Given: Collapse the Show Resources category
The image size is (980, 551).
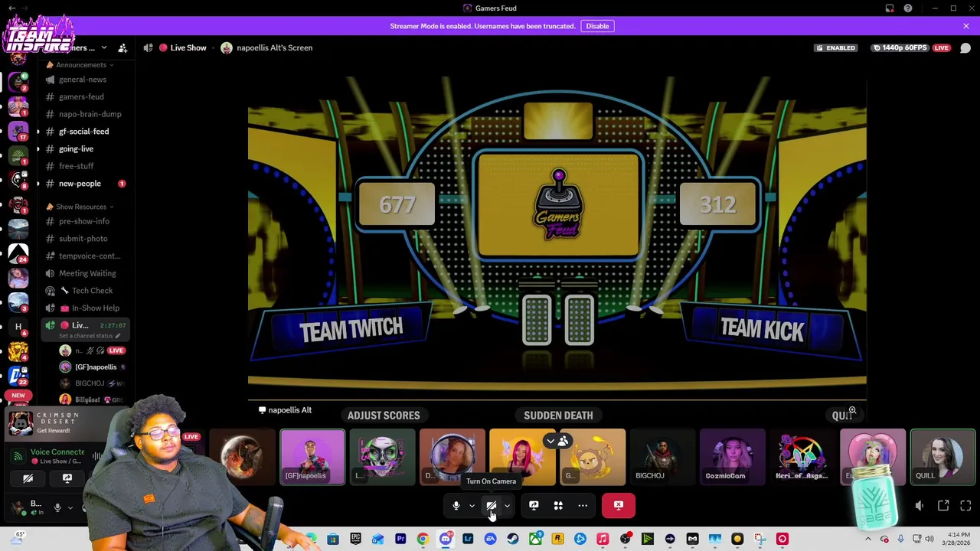Looking at the screenshot, I should click(x=80, y=207).
